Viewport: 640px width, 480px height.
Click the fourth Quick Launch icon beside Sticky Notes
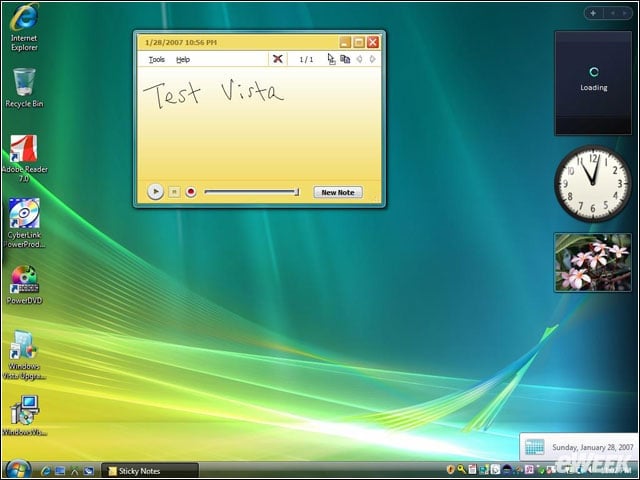pyautogui.click(x=89, y=471)
